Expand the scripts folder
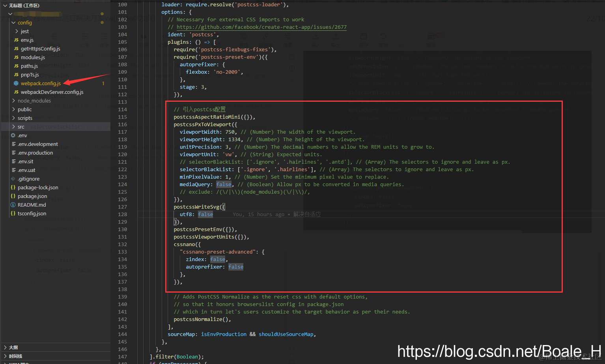The height and width of the screenshot is (364, 605). pyautogui.click(x=13, y=118)
